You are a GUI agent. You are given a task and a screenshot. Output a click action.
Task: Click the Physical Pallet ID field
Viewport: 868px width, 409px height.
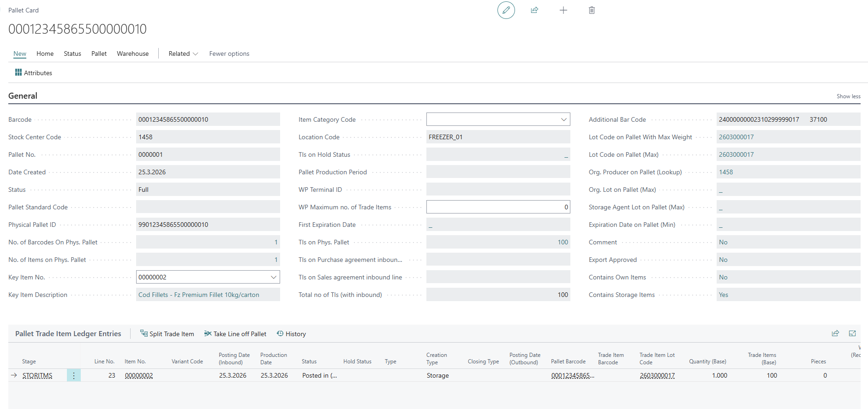click(x=208, y=225)
